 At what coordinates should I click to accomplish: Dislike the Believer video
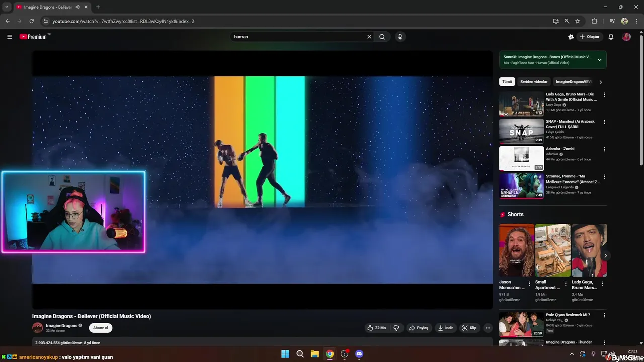[x=396, y=328]
